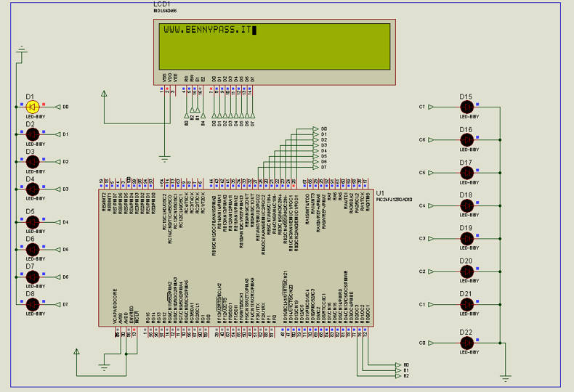Image resolution: width=574 pixels, height=392 pixels.
Task: Select the ground symbol at bottom right
Action: click(505, 377)
